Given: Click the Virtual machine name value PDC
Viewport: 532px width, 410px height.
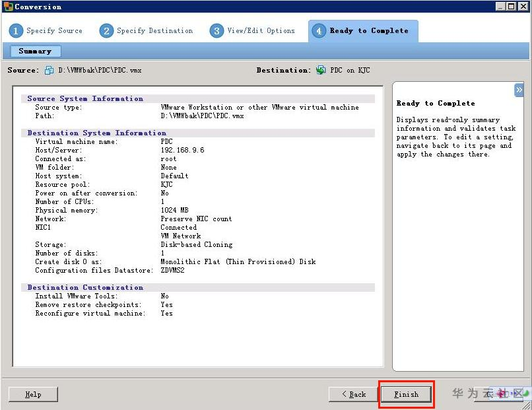Looking at the screenshot, I should click(x=166, y=141).
